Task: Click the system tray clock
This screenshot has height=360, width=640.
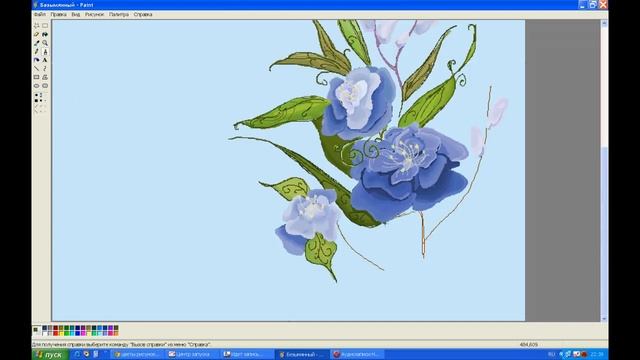Action: point(597,354)
